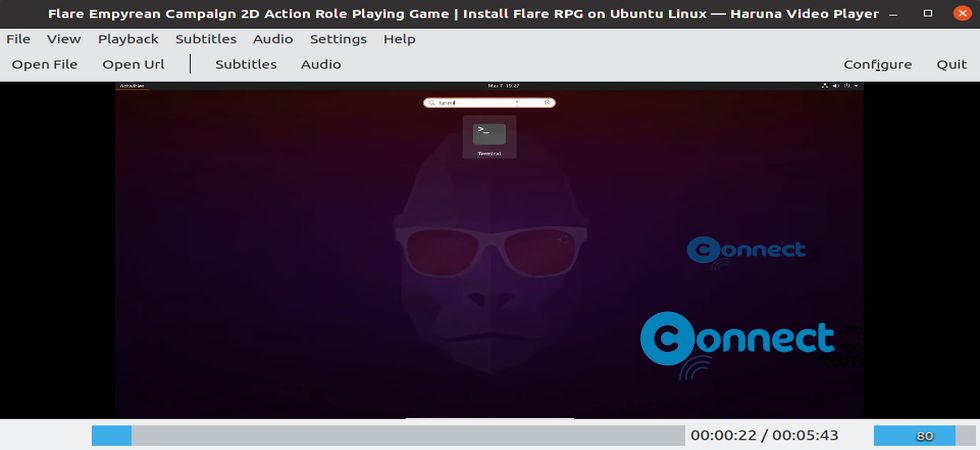Adjust the volume slider showing 80

pyautogui.click(x=924, y=436)
